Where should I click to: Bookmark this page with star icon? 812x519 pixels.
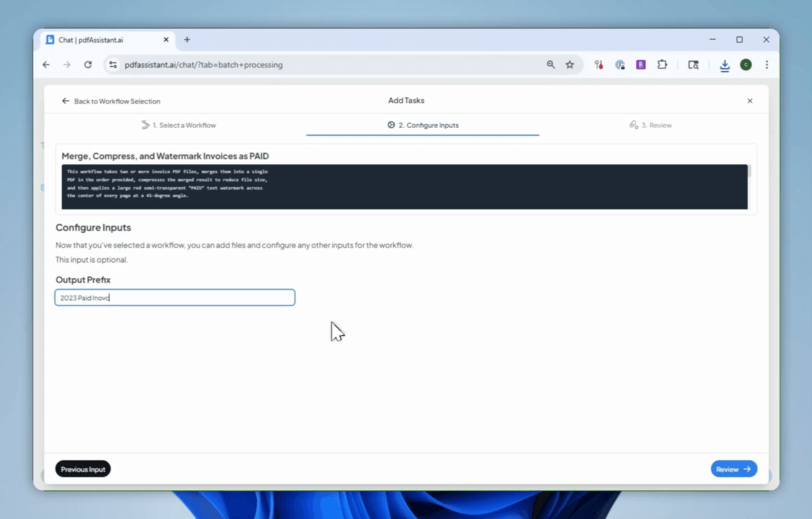[570, 65]
